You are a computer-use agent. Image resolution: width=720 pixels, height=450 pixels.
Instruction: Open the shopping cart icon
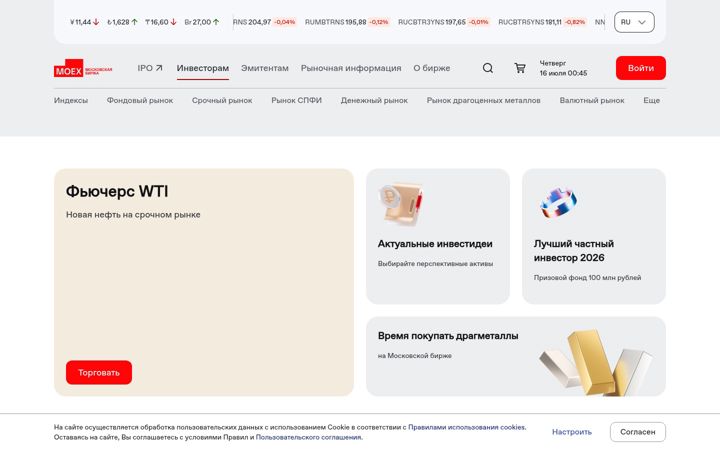point(520,68)
